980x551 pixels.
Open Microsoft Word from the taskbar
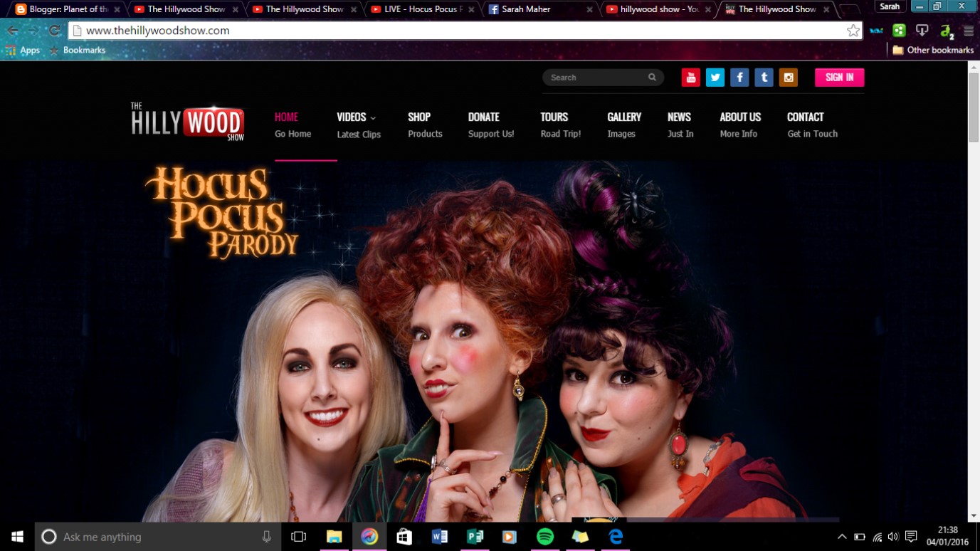click(439, 536)
